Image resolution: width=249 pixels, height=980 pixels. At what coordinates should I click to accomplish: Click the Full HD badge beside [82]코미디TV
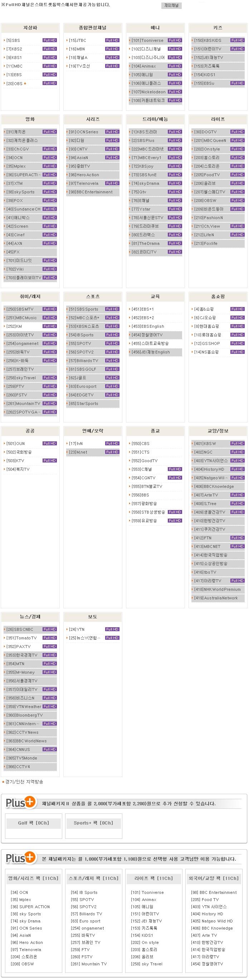pos(175,252)
